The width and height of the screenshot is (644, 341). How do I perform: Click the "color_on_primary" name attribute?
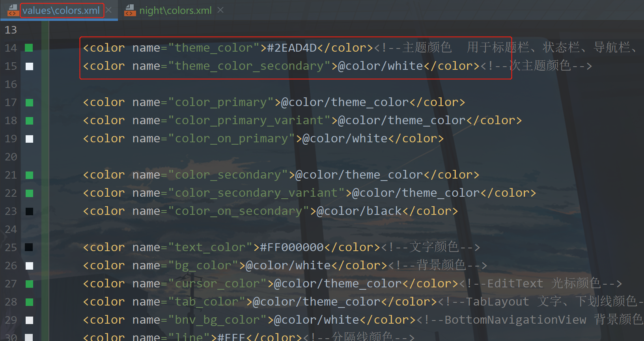tap(232, 139)
